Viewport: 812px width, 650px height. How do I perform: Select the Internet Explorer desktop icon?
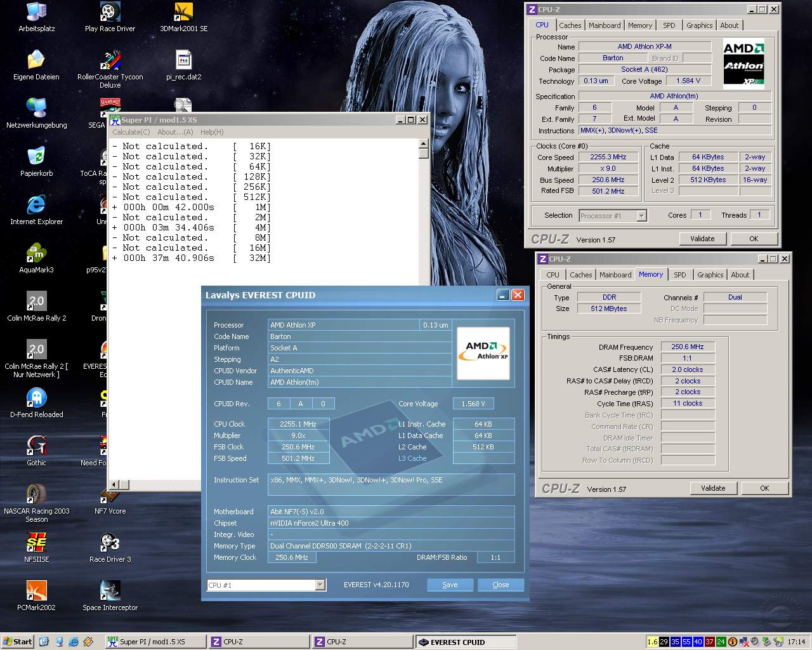[36, 210]
